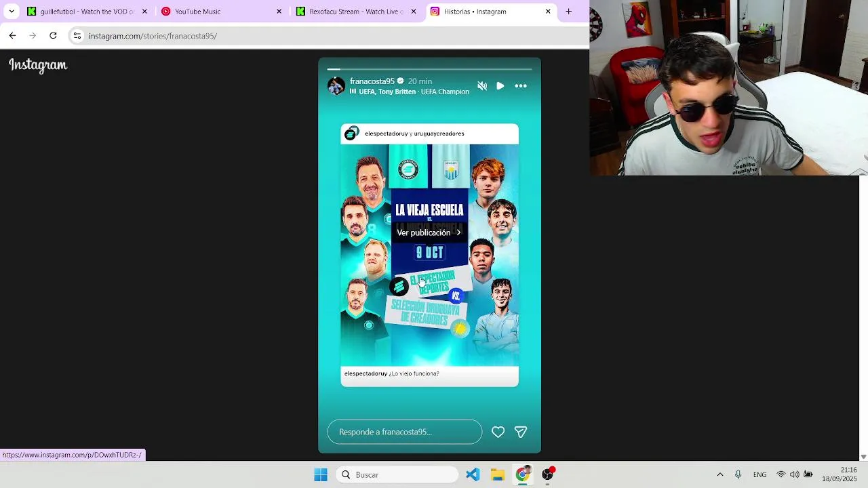Unmute the story audio speaker icon

[x=482, y=86]
